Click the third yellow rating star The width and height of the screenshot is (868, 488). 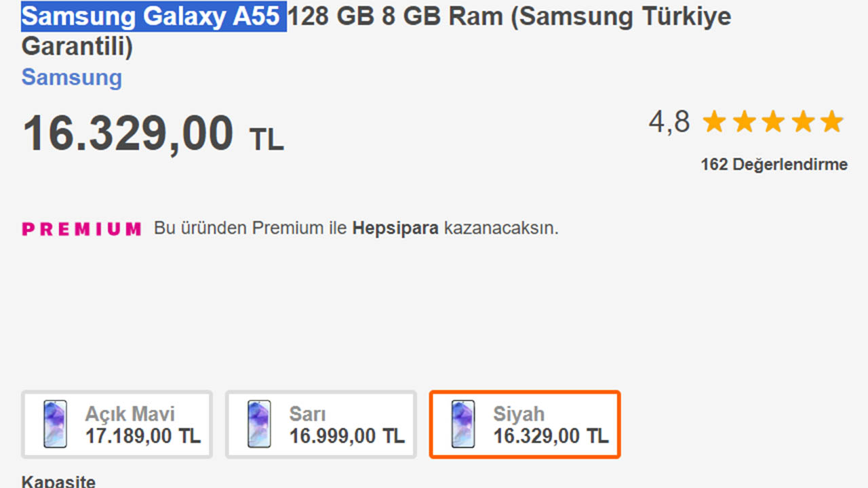(x=774, y=122)
